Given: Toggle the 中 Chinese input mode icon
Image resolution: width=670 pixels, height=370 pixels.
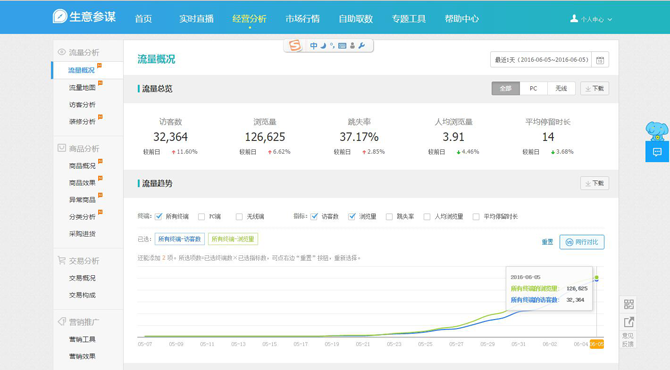Looking at the screenshot, I should click(314, 46).
